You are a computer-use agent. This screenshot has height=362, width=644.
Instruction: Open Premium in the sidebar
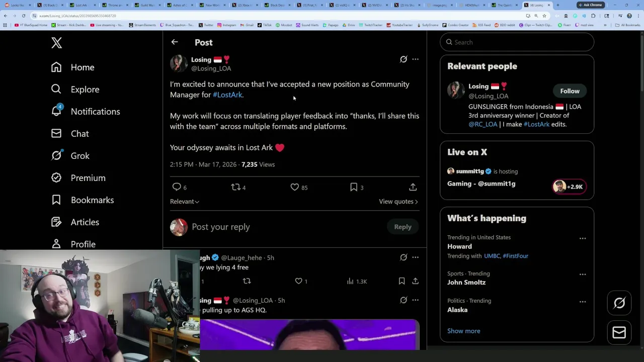click(78, 178)
